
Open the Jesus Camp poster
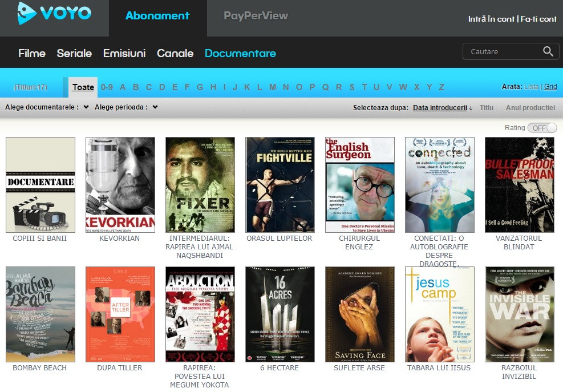coord(439,314)
